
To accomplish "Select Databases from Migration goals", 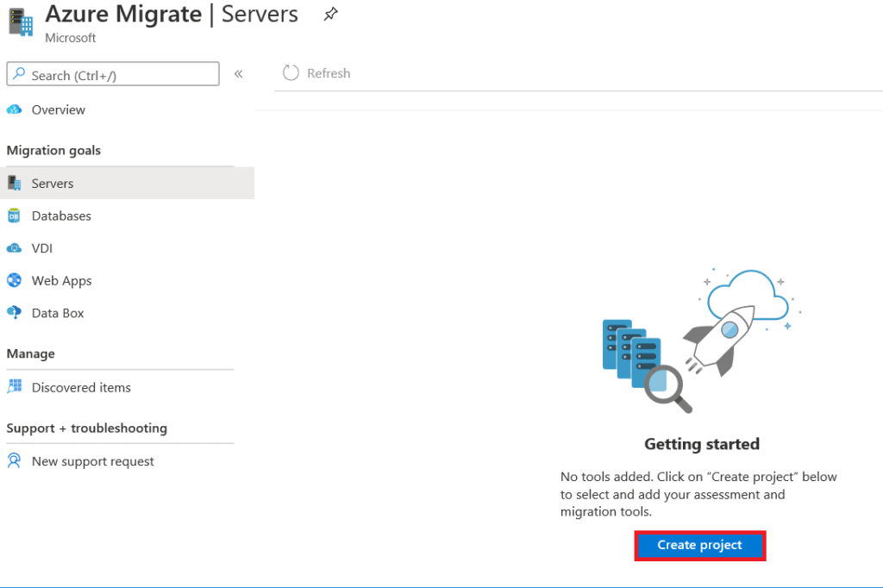I will coord(61,216).
